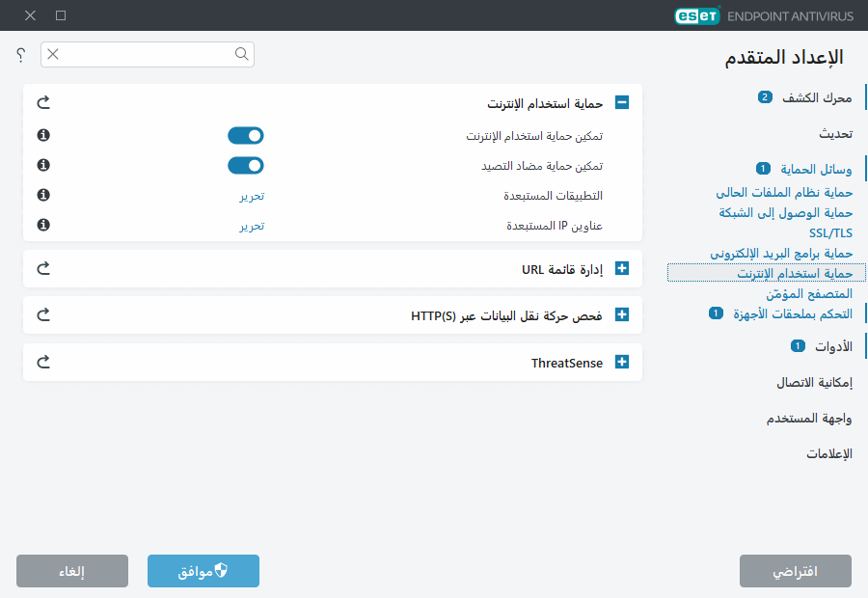Click the revert icon beside ThreatSense
The height and width of the screenshot is (598, 868).
tap(42, 361)
